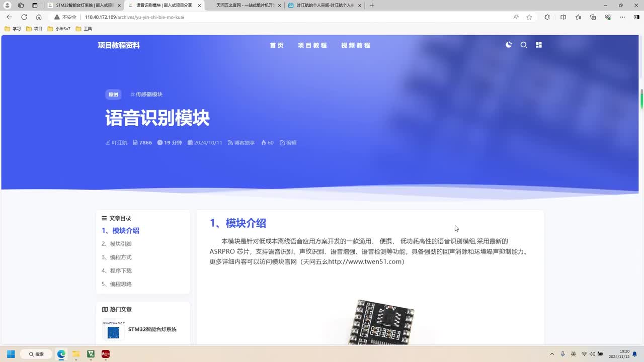Click the 文章目录 sidebar heading
644x362 pixels.
[x=116, y=218]
